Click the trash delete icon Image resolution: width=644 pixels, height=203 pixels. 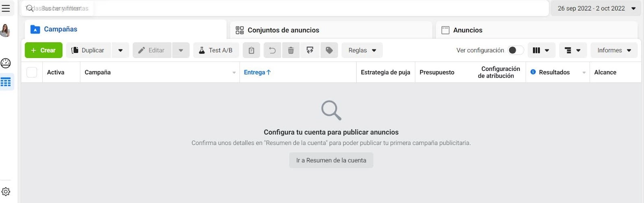[291, 50]
